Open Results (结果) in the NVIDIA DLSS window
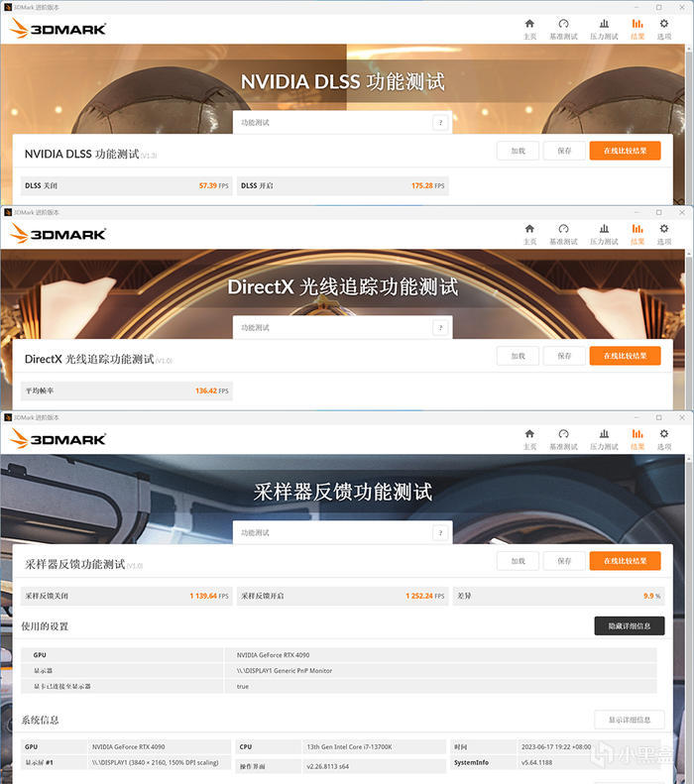This screenshot has width=694, height=784. coord(637,29)
